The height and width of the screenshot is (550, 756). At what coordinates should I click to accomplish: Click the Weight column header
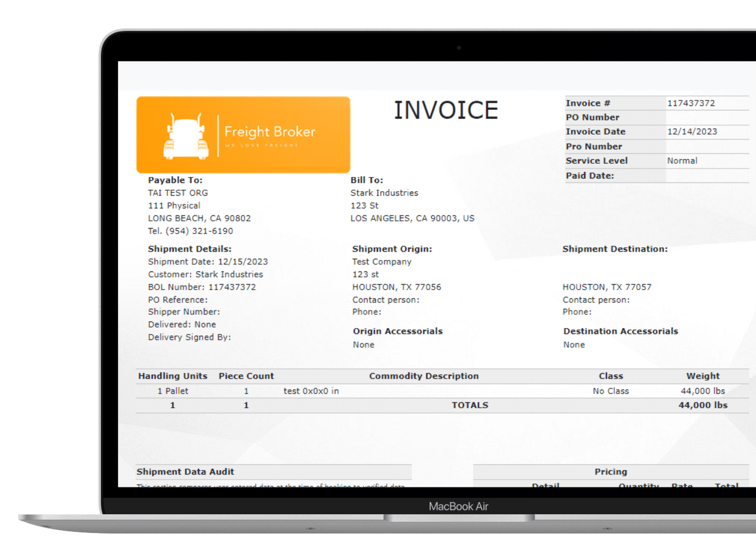tap(703, 376)
